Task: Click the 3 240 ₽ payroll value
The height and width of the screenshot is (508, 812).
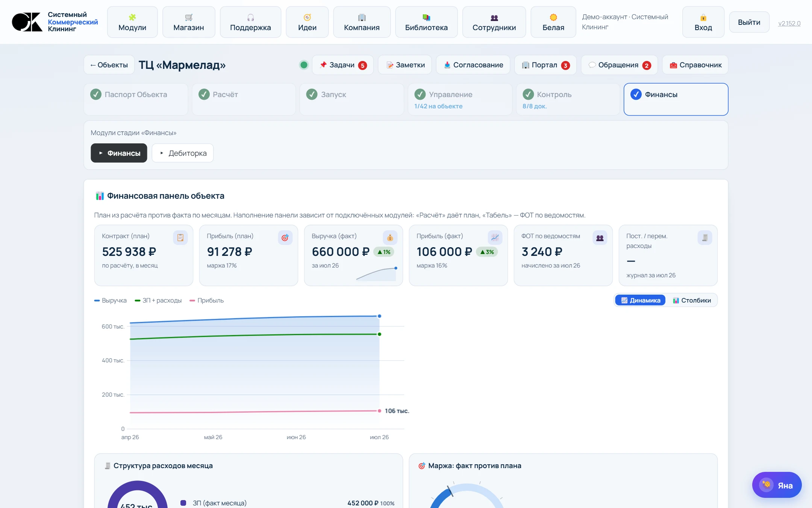Action: [x=542, y=252]
